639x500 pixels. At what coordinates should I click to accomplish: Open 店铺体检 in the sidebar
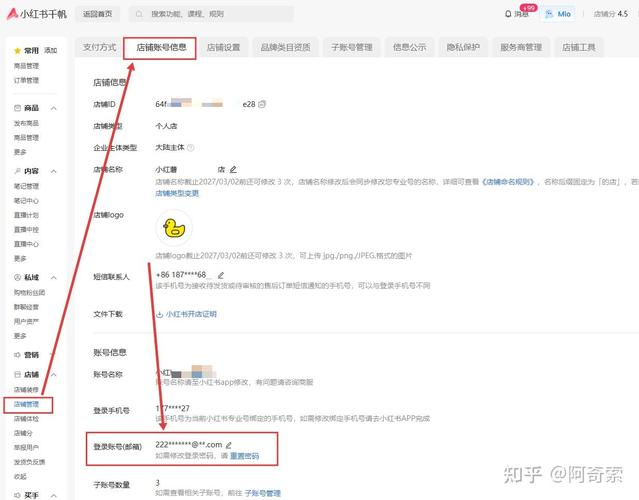pos(26,419)
